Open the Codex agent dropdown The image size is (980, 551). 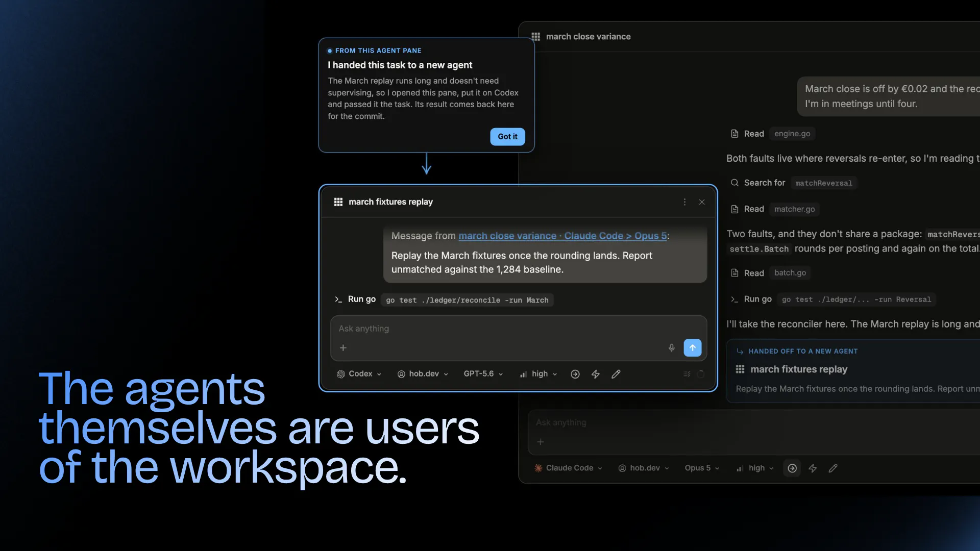(x=359, y=374)
